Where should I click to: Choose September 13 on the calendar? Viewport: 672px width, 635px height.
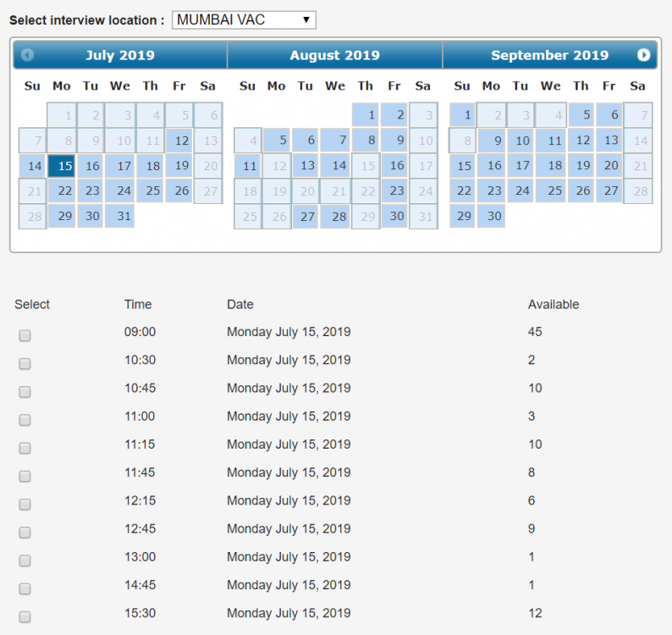(609, 141)
